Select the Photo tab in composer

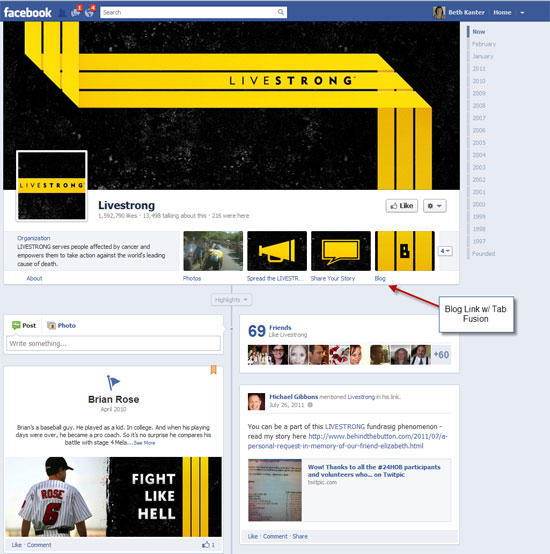pos(62,325)
